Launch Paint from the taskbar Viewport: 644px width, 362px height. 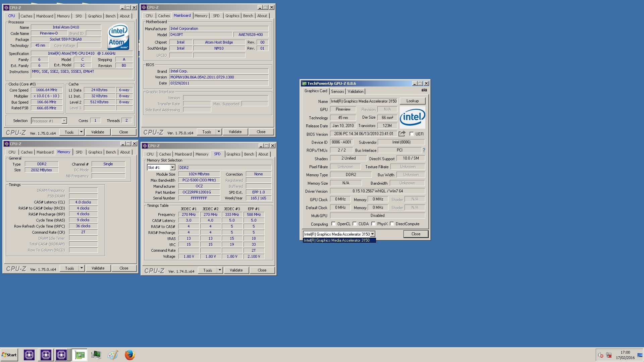(113, 355)
